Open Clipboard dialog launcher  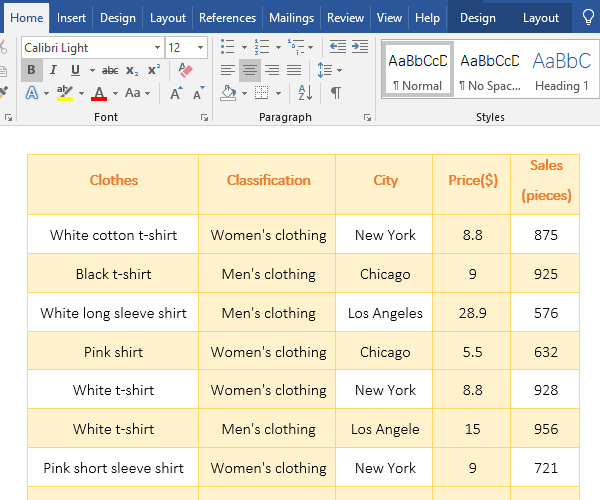8,117
